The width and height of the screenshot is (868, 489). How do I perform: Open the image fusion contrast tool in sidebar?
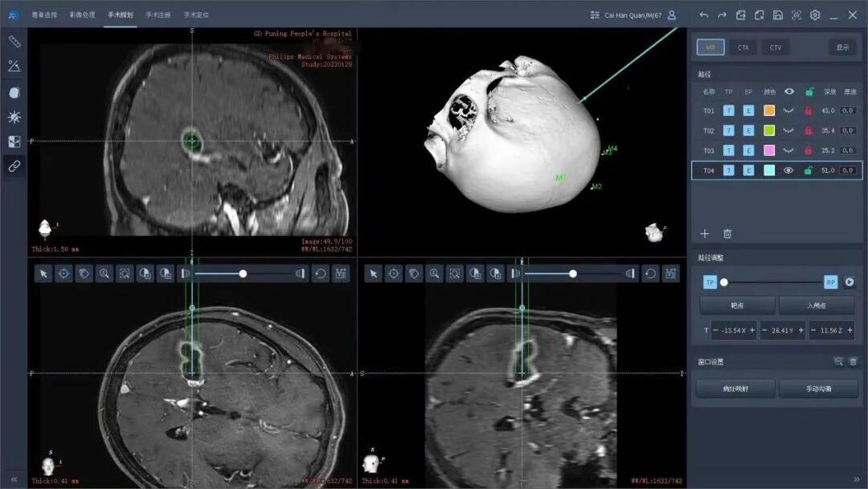click(x=14, y=142)
